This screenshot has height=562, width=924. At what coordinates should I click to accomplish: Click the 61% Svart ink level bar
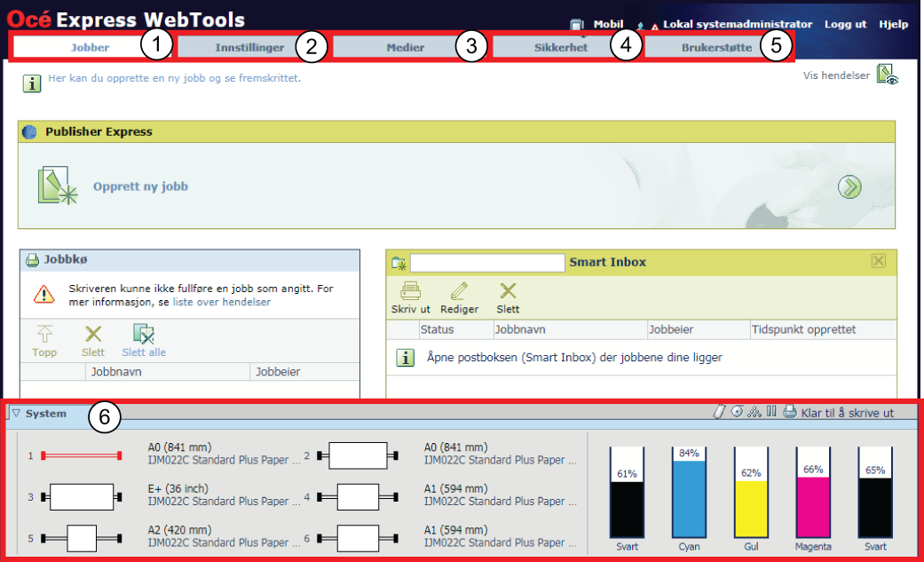coord(627,493)
